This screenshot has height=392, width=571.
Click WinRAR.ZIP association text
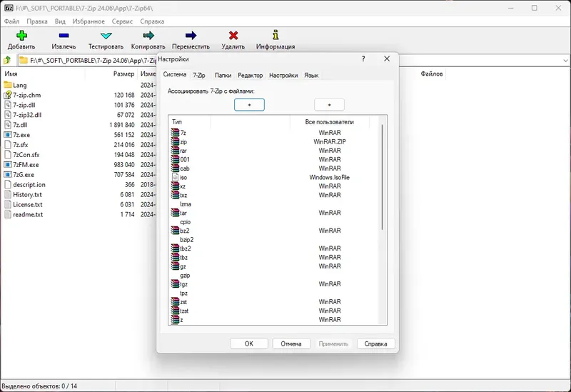coord(329,141)
